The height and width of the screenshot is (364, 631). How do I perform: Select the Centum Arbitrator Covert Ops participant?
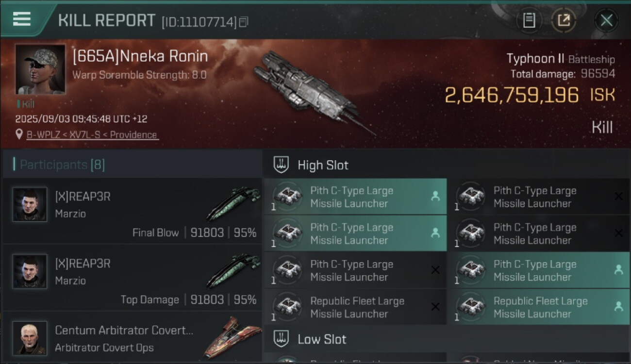(x=124, y=338)
